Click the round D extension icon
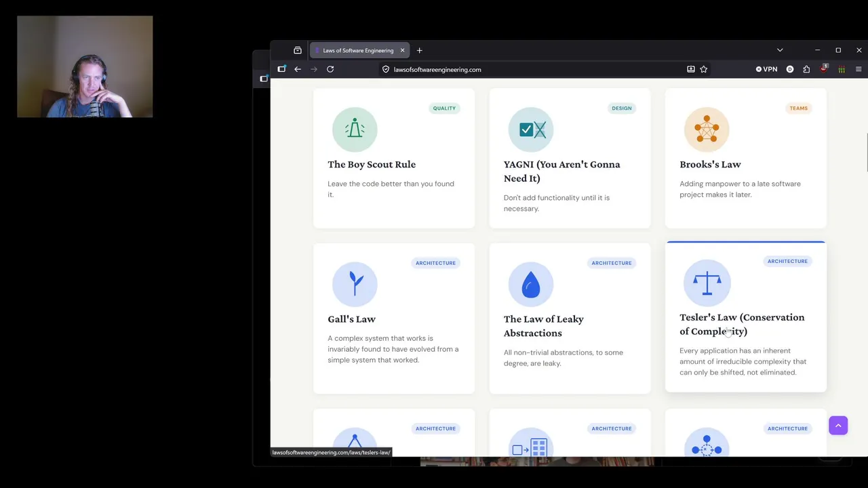868x488 pixels. 790,69
